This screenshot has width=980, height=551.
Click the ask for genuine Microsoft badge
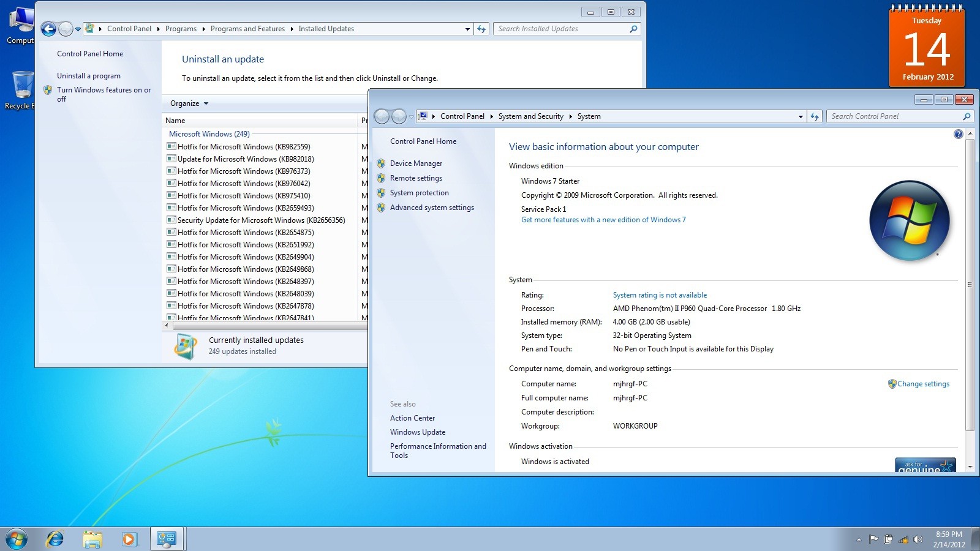click(x=925, y=465)
